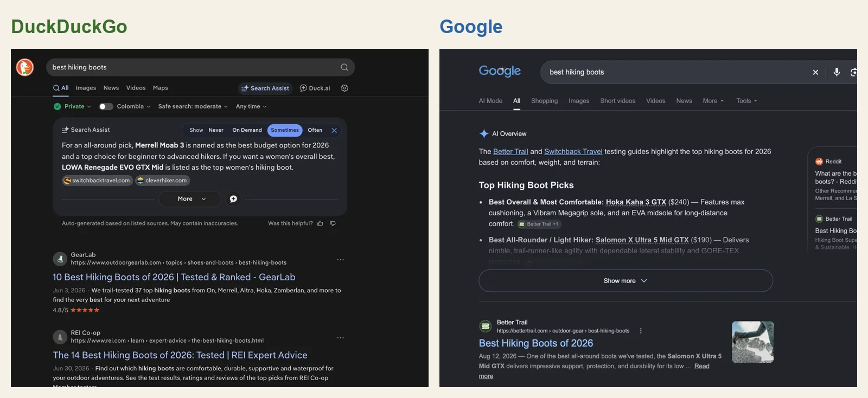Start voice search with Google microphone icon
Image resolution: width=868 pixels, height=398 pixels.
[x=837, y=72]
